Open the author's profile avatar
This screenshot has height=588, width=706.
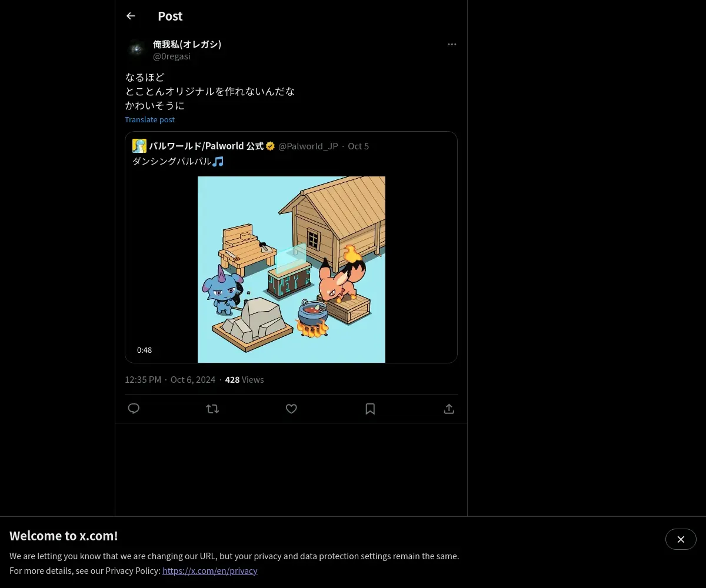(136, 50)
